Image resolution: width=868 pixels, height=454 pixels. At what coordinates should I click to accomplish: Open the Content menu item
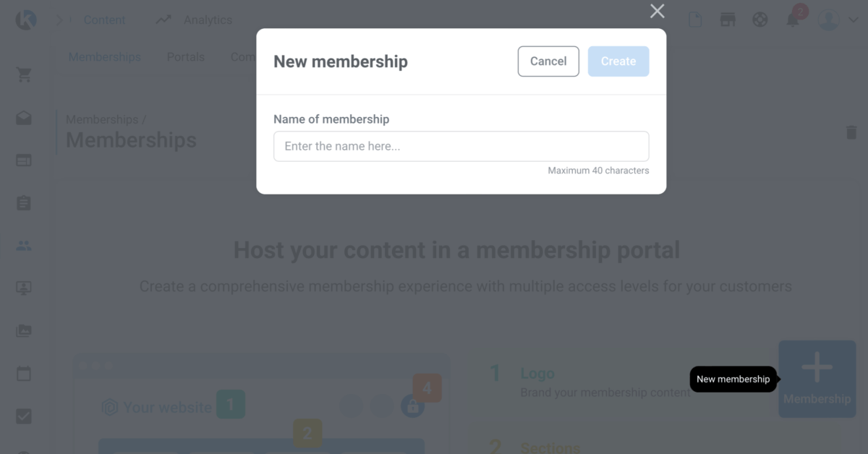point(105,20)
